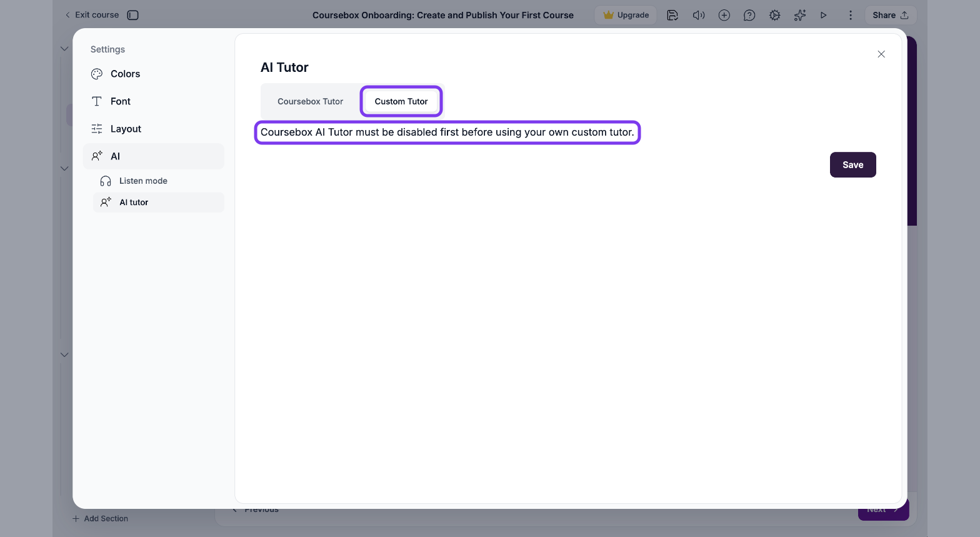Open the help chat question icon
Viewport: 980px width, 537px height.
coord(749,15)
